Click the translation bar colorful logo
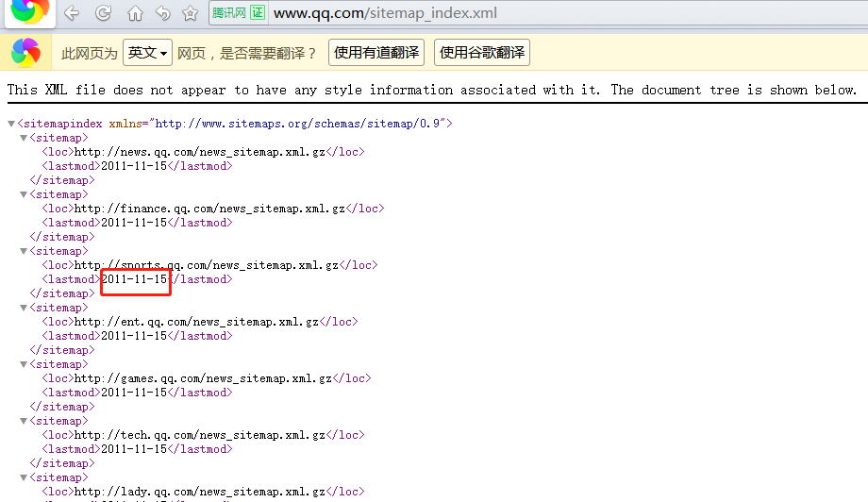 pos(26,53)
